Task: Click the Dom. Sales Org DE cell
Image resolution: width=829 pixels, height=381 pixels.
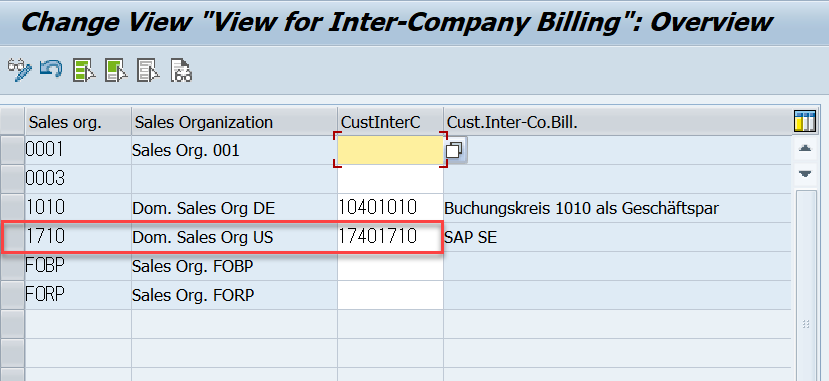Action: pos(235,208)
